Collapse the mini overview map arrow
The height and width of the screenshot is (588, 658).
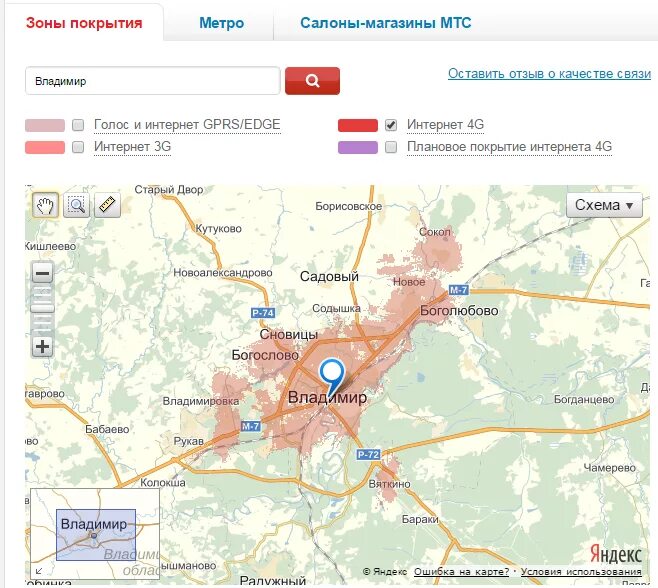[39, 570]
